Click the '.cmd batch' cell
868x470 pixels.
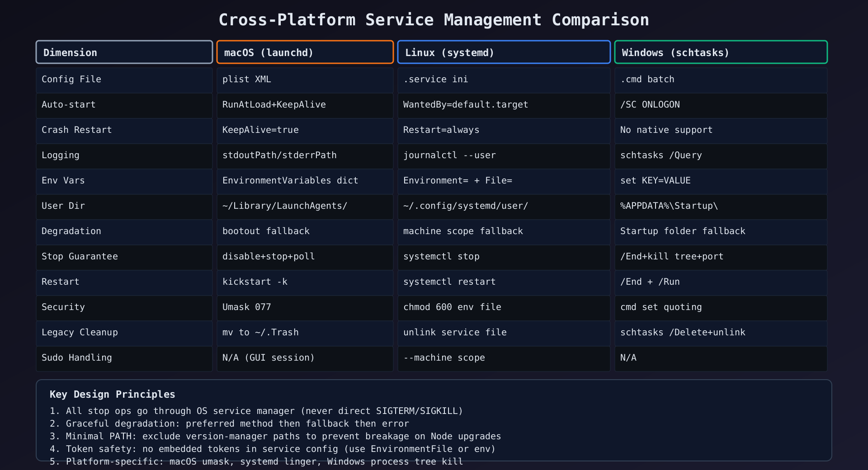[721, 80]
